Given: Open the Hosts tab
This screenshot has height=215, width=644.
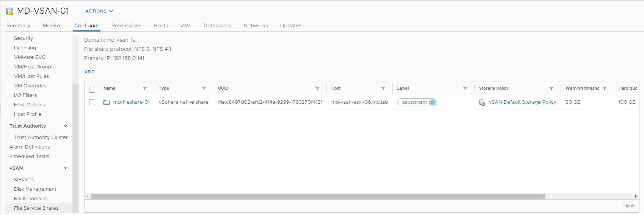Looking at the screenshot, I should pyautogui.click(x=161, y=25).
